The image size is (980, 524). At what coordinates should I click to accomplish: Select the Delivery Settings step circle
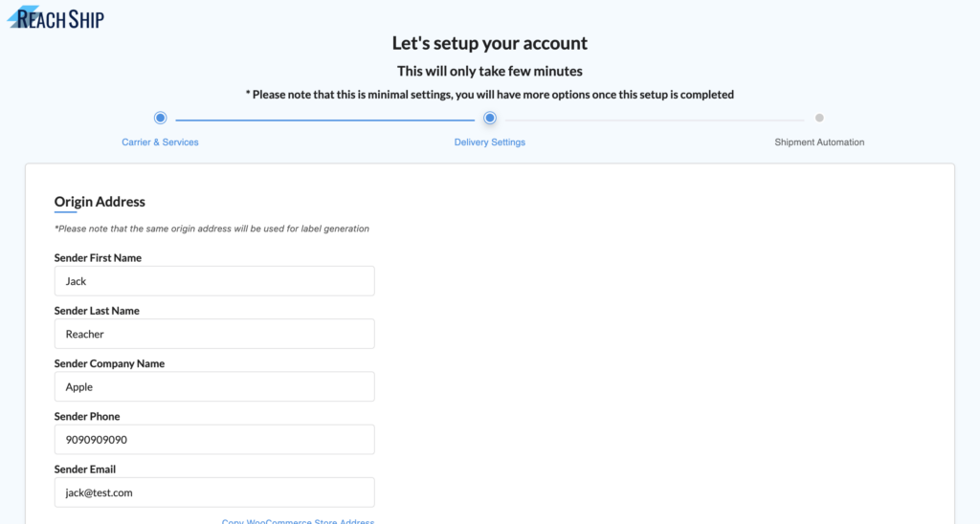[490, 118]
